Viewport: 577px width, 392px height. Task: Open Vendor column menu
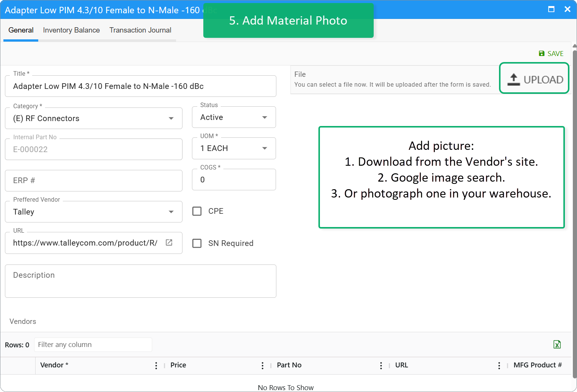tap(156, 365)
